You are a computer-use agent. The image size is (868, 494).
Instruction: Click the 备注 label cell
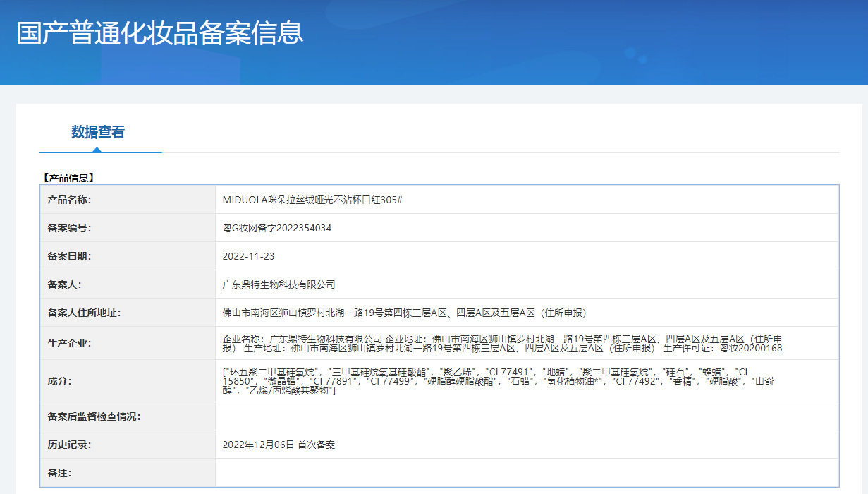tap(128, 473)
